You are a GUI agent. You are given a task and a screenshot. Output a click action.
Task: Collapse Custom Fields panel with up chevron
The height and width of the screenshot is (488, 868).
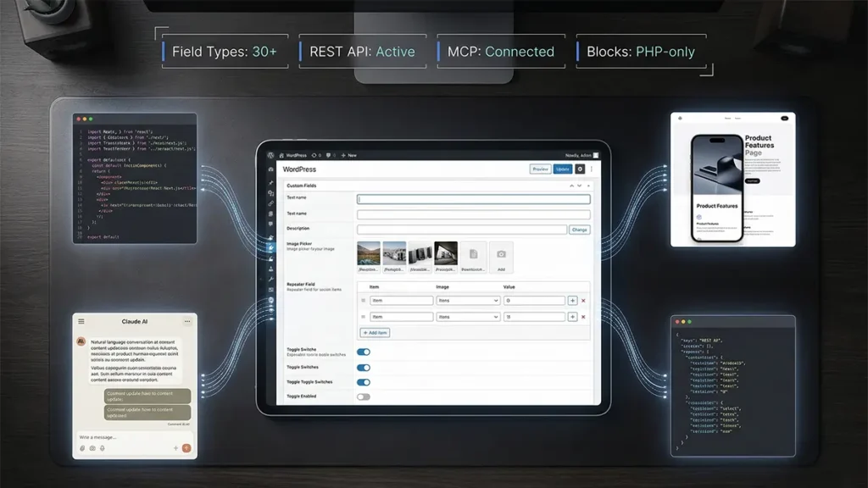(x=572, y=185)
